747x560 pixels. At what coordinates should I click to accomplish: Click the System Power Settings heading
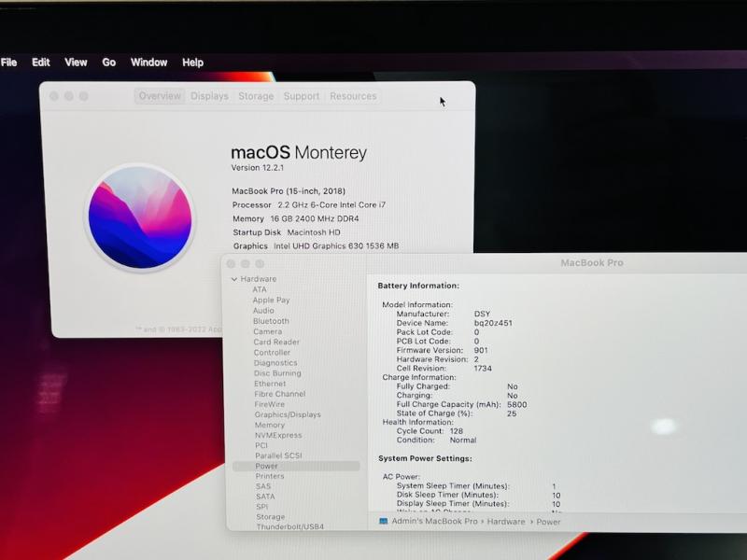[x=425, y=458]
